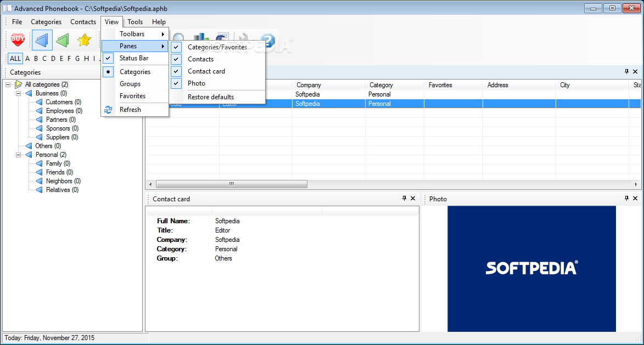Pin the Contact card pane
Image resolution: width=644 pixels, height=345 pixels.
[404, 198]
